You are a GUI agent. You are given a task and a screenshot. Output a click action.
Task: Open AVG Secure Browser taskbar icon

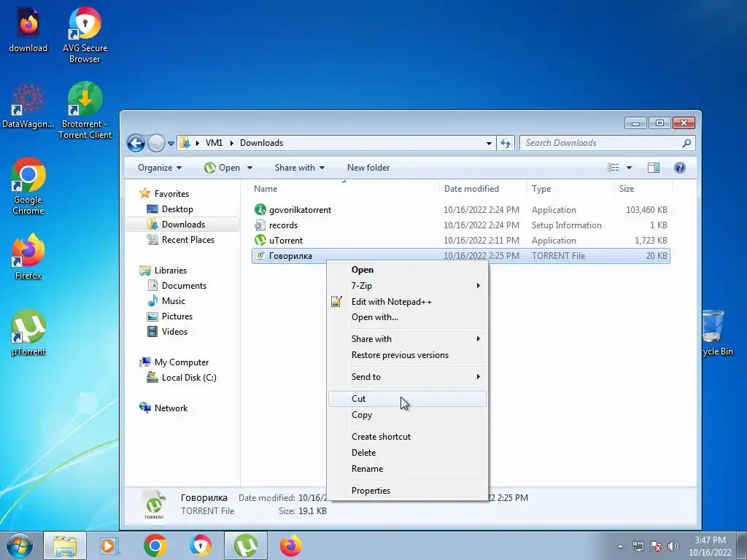[x=201, y=545]
